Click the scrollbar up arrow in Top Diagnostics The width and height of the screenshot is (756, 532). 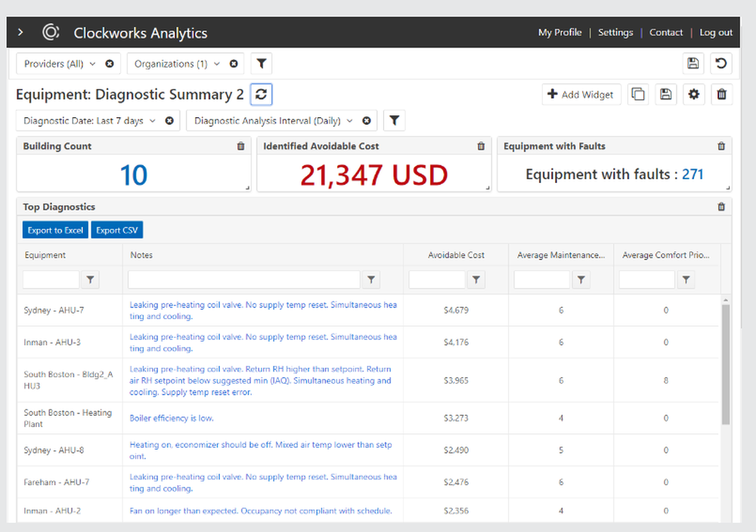click(726, 300)
